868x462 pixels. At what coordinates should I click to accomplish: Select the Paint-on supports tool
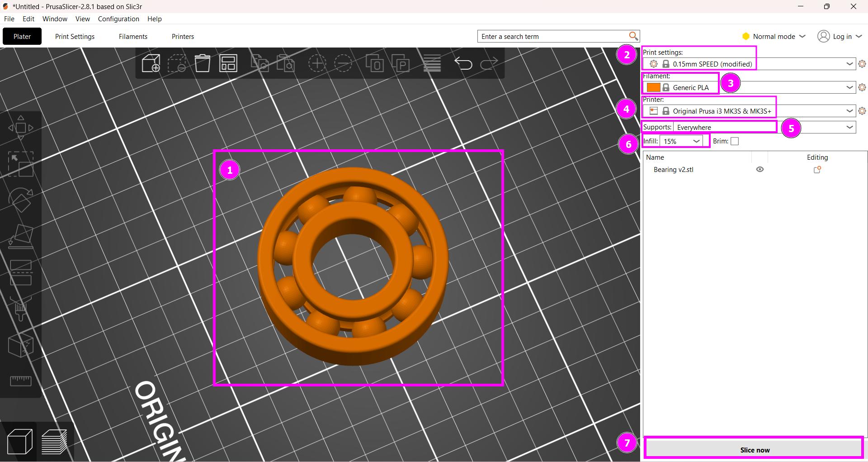21,309
